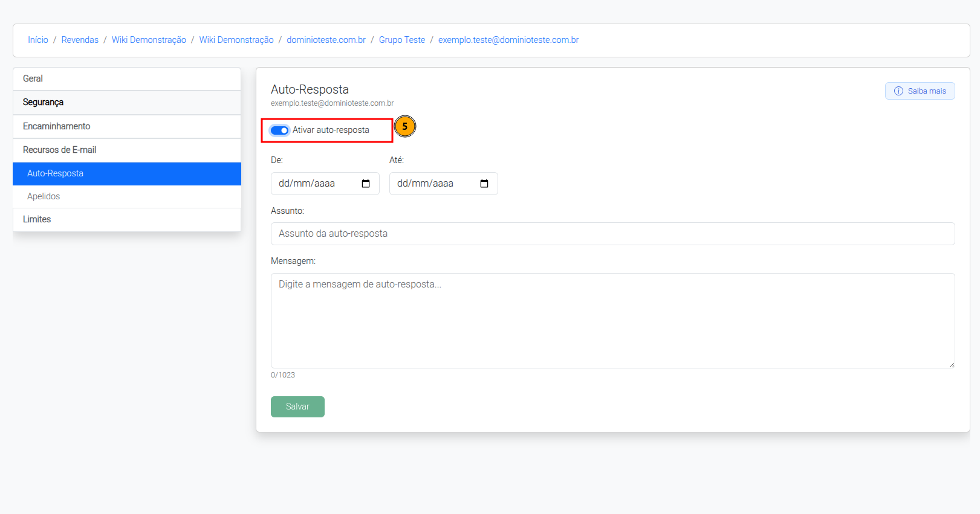The width and height of the screenshot is (980, 514).
Task: Open dominioteste.com.br breadcrumb link
Action: click(x=326, y=40)
